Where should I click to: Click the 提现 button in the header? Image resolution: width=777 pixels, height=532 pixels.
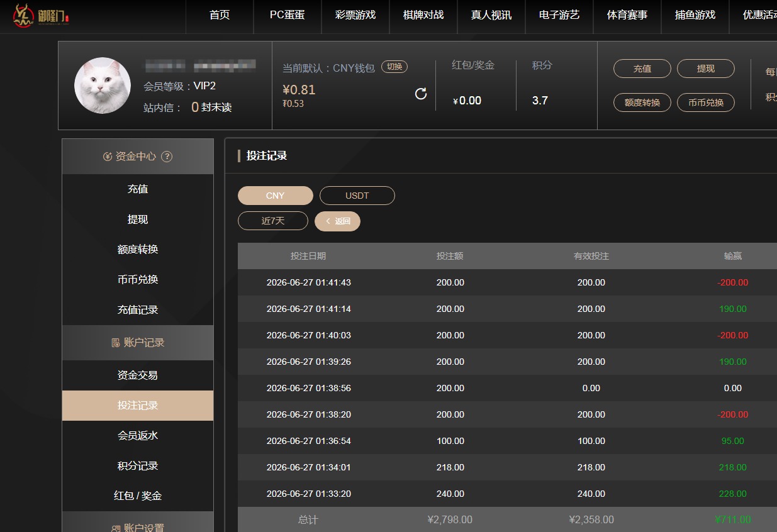click(x=706, y=69)
